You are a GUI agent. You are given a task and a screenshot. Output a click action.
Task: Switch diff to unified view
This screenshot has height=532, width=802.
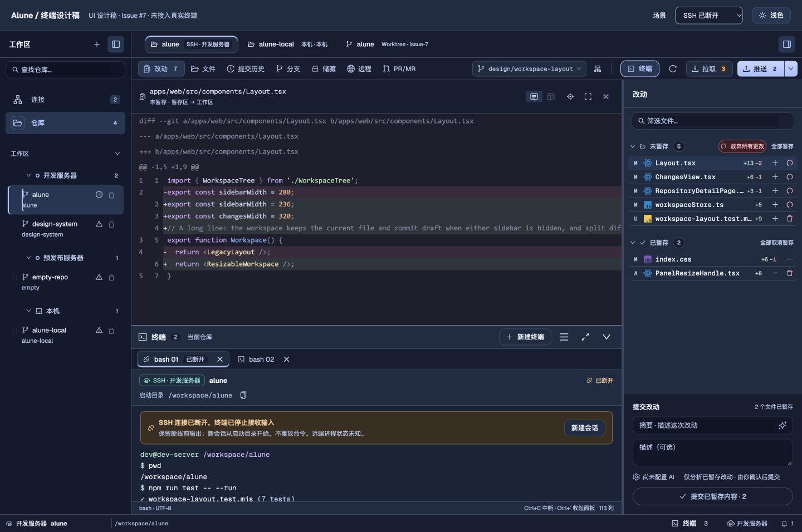point(534,97)
